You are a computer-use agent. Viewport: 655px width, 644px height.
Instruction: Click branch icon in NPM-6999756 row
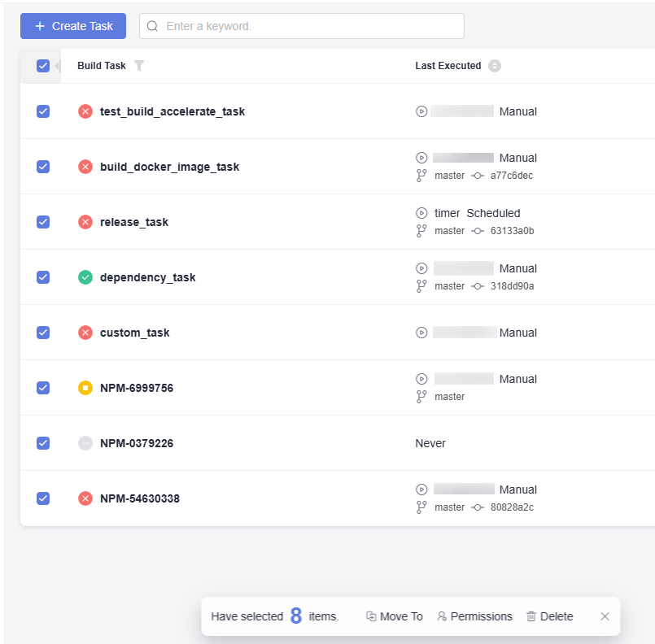click(x=421, y=397)
